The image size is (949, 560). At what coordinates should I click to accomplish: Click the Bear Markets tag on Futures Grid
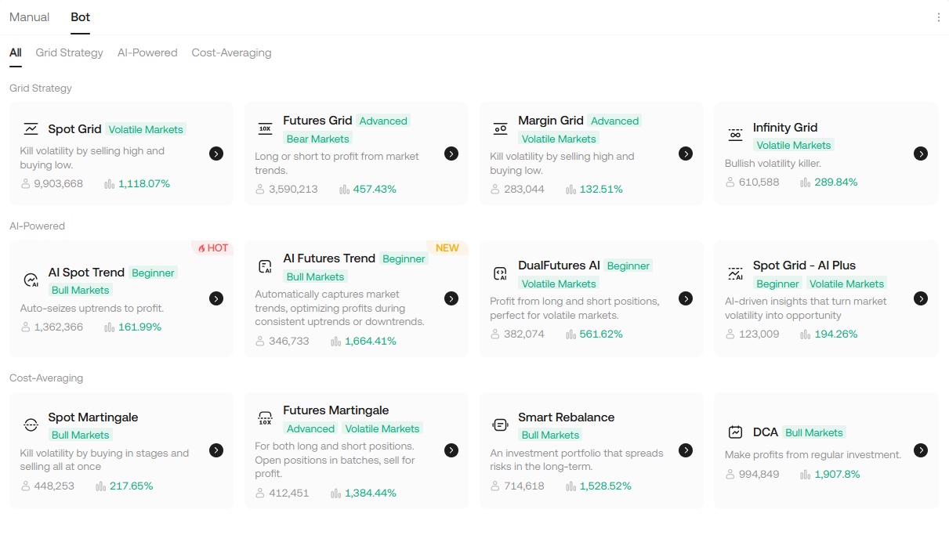pos(318,139)
